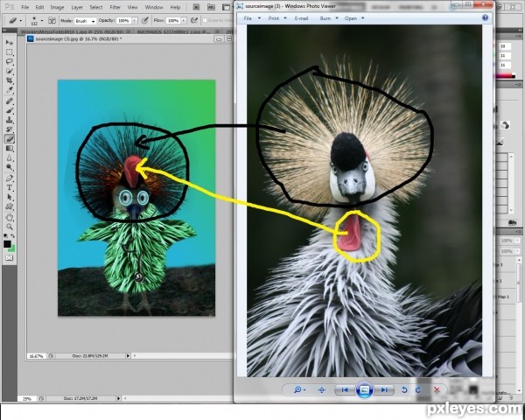
Task: Select the Path Selection tool
Action: [10, 197]
